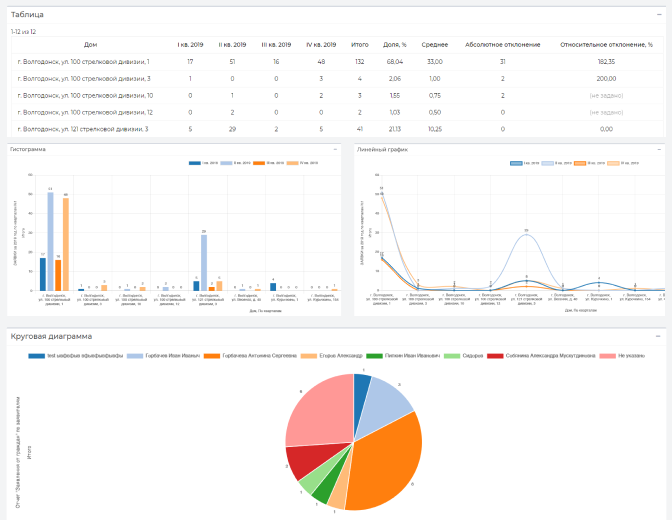Click the Доля cell value 68,04
This screenshot has height=520, width=672.
click(x=395, y=62)
